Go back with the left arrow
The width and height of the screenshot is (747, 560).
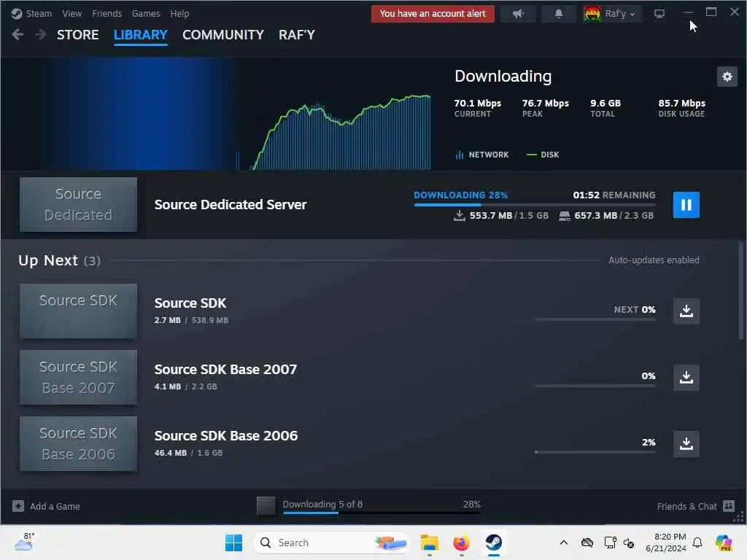pyautogui.click(x=18, y=34)
